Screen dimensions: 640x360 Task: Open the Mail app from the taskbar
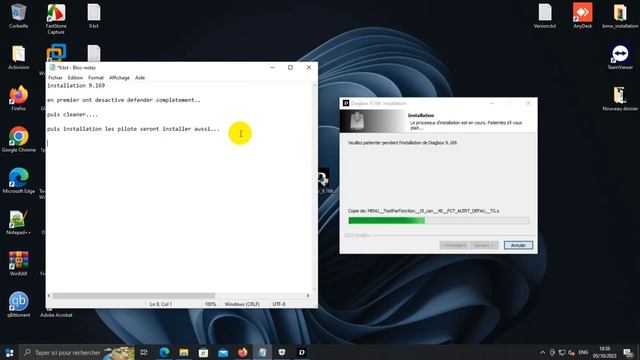(223, 352)
